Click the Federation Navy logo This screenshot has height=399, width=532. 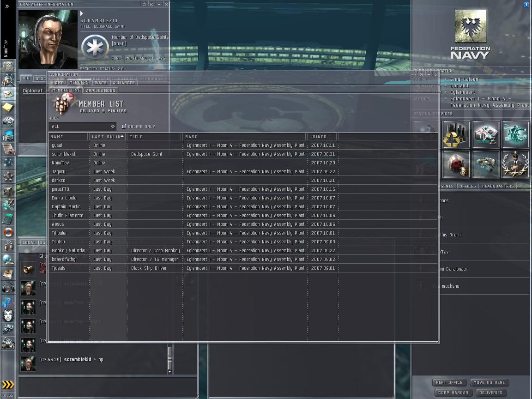pyautogui.click(x=471, y=35)
